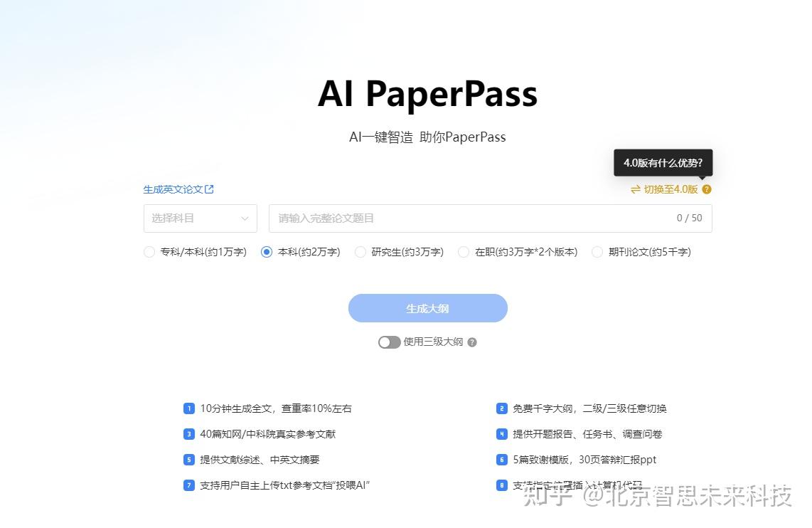
Task: Click the yellow ? help icon after 切换至4.0版
Action: click(x=705, y=189)
